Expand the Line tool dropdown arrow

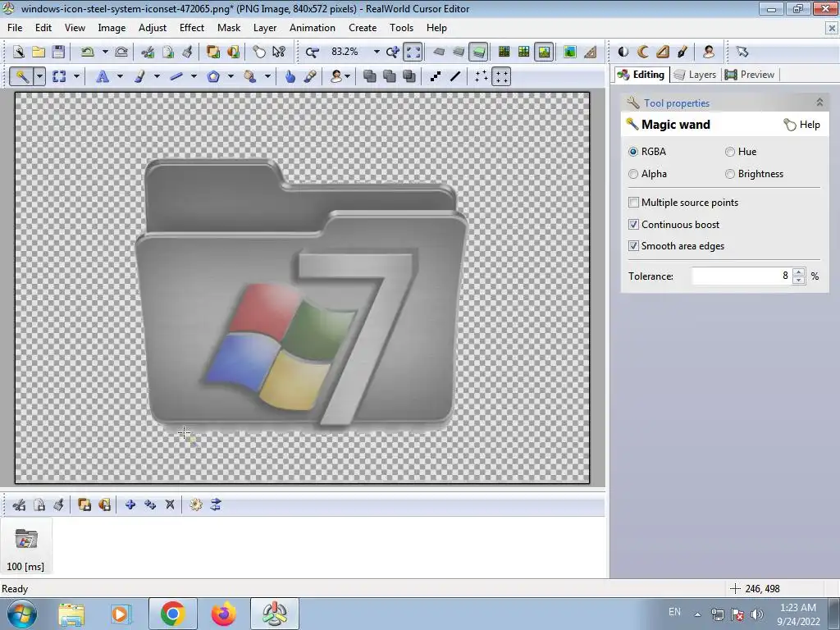click(x=194, y=76)
